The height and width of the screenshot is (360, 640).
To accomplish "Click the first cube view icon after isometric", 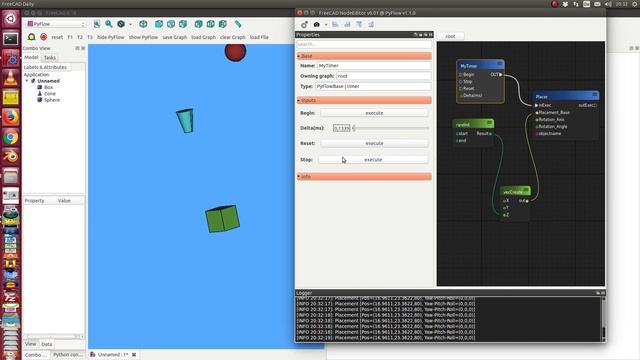I will 159,24.
